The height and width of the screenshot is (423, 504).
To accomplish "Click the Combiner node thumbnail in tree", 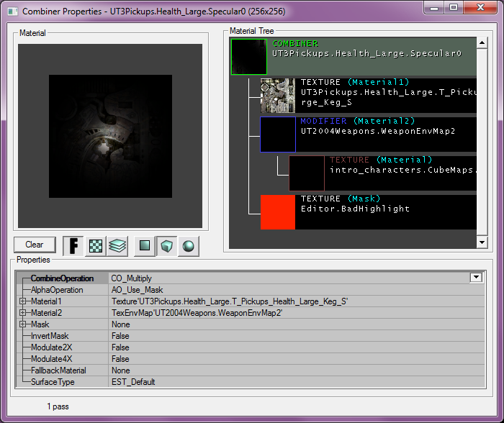I will [249, 57].
